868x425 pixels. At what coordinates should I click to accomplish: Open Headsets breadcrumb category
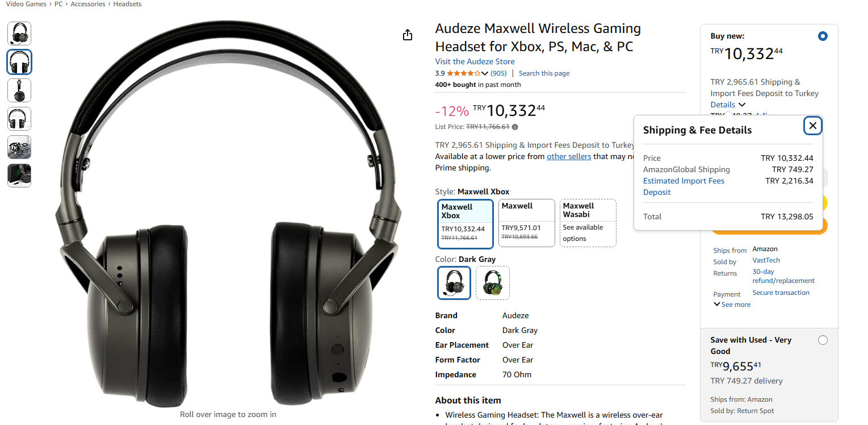click(127, 4)
